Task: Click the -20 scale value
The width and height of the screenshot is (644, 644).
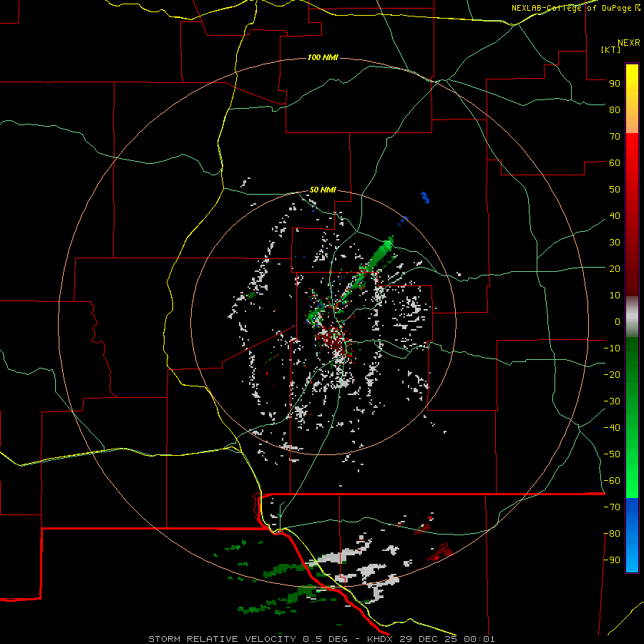Action: pyautogui.click(x=612, y=374)
